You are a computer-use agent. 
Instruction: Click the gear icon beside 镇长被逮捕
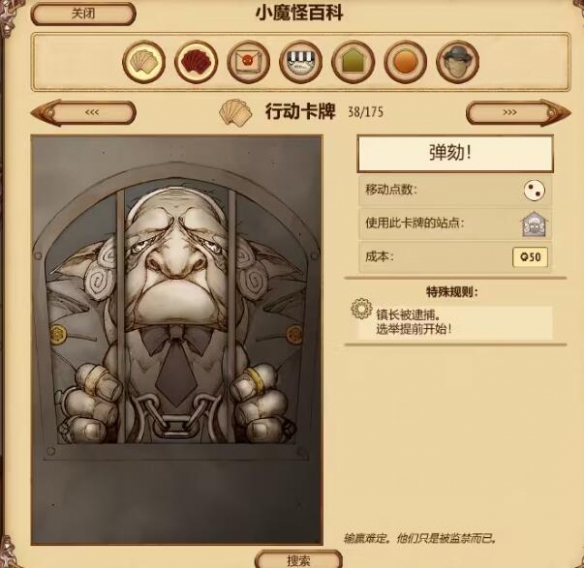pyautogui.click(x=362, y=309)
